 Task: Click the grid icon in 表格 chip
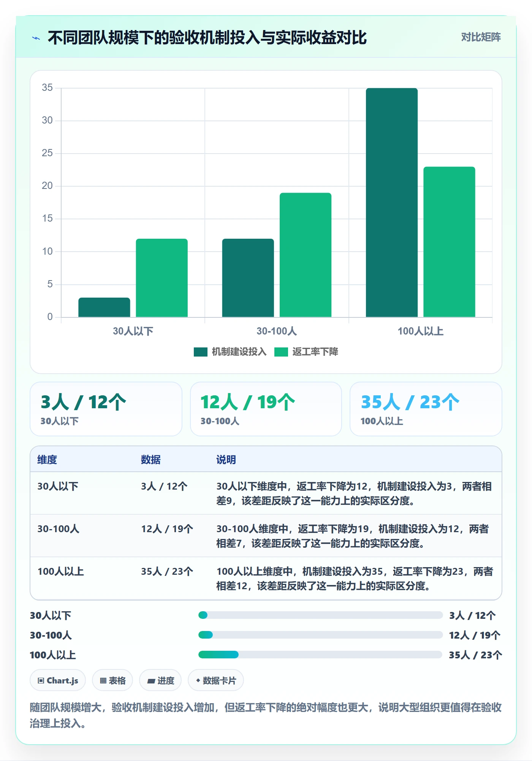[103, 681]
